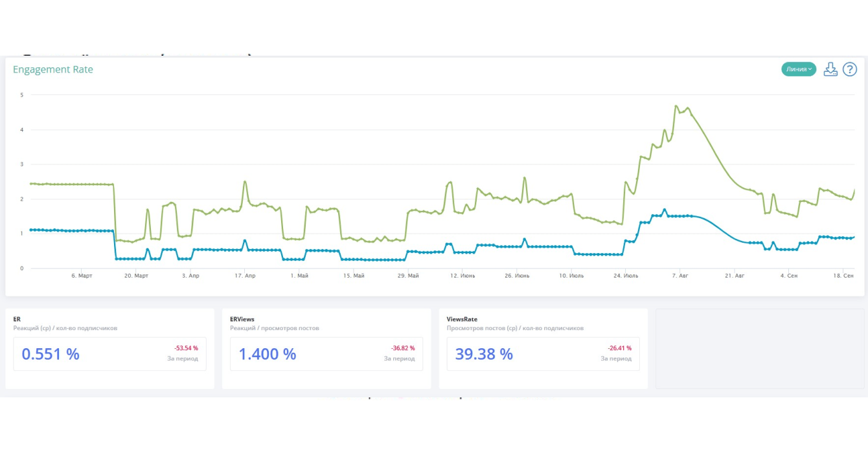Click the 18. Сен axis label
868x453 pixels.
point(843,276)
